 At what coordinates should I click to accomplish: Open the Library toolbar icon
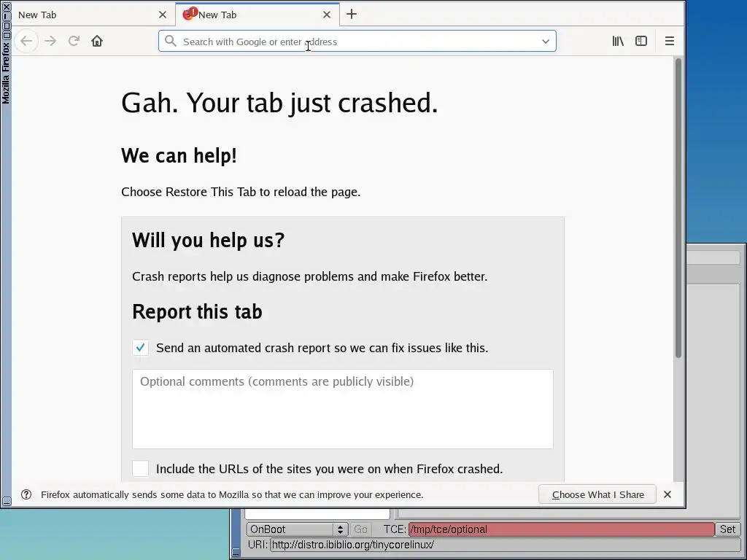[618, 41]
